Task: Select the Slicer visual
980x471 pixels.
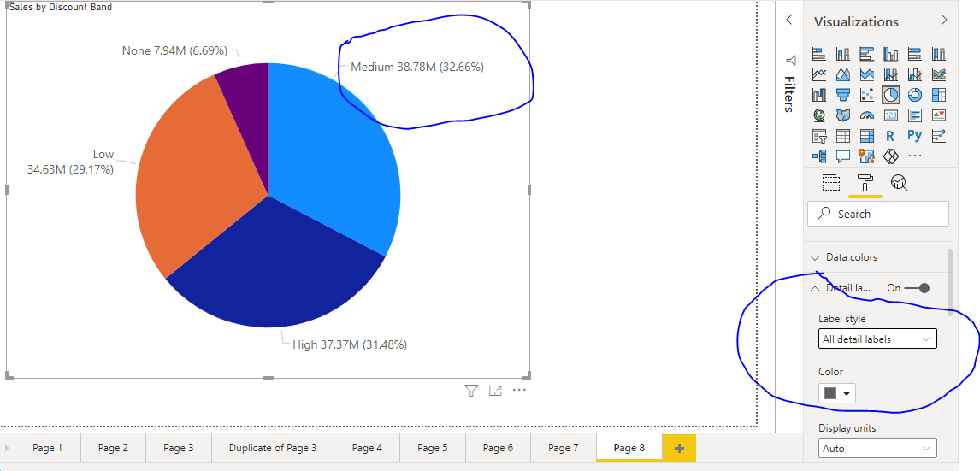Action: click(x=819, y=136)
